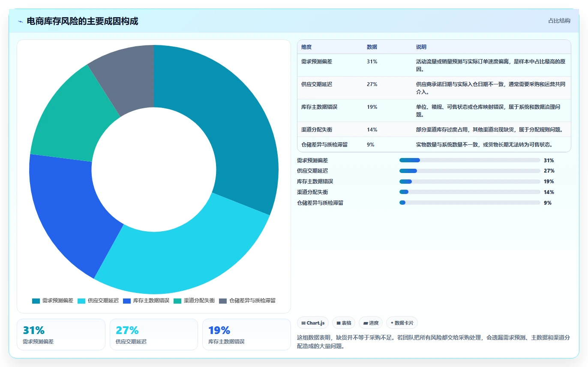This screenshot has width=588, height=367.
Task: Click the 31% value beside the progress bar
Action: (x=549, y=161)
